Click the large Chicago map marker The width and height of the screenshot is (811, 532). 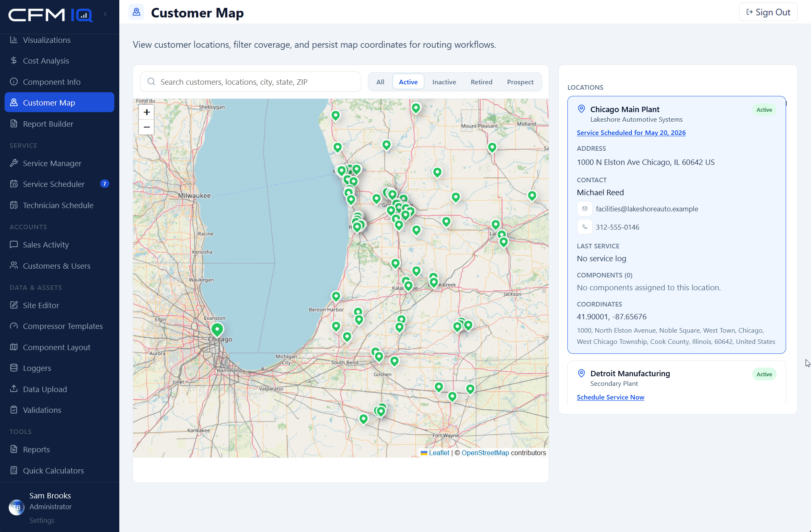tap(217, 329)
